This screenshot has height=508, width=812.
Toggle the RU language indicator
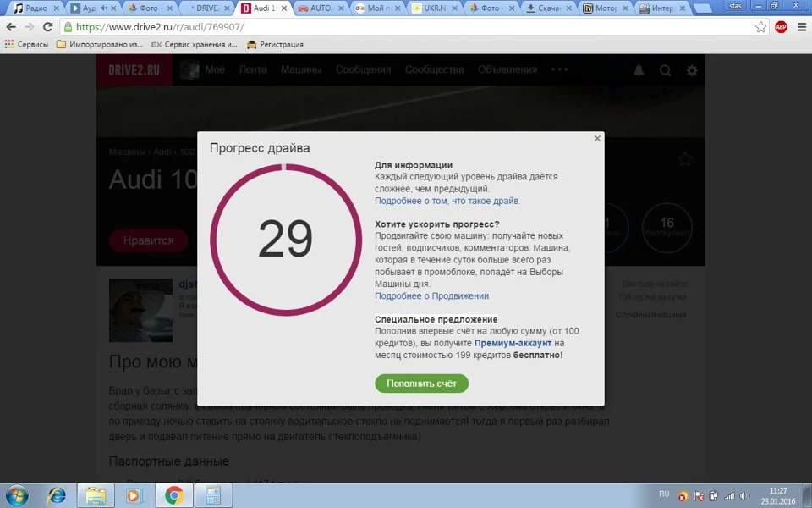[665, 494]
